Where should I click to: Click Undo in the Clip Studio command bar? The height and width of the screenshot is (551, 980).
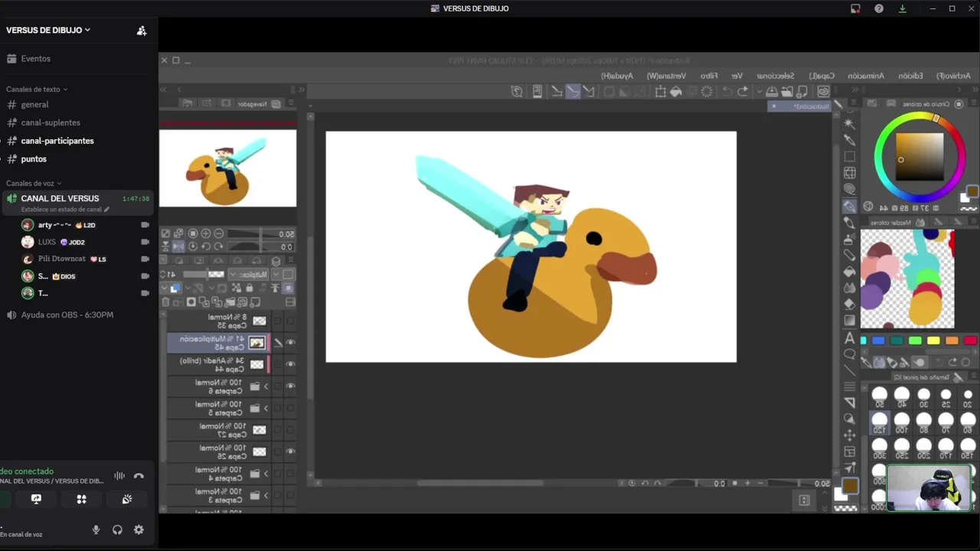pos(742,92)
